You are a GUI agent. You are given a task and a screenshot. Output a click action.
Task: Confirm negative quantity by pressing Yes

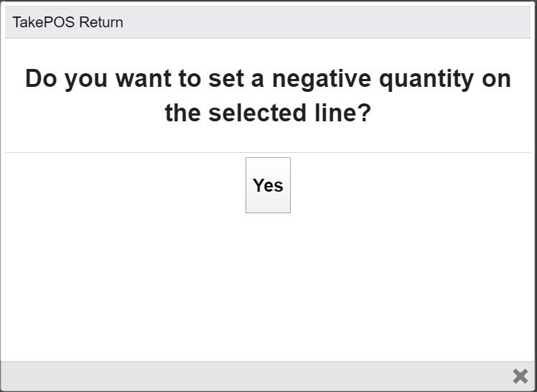point(268,185)
